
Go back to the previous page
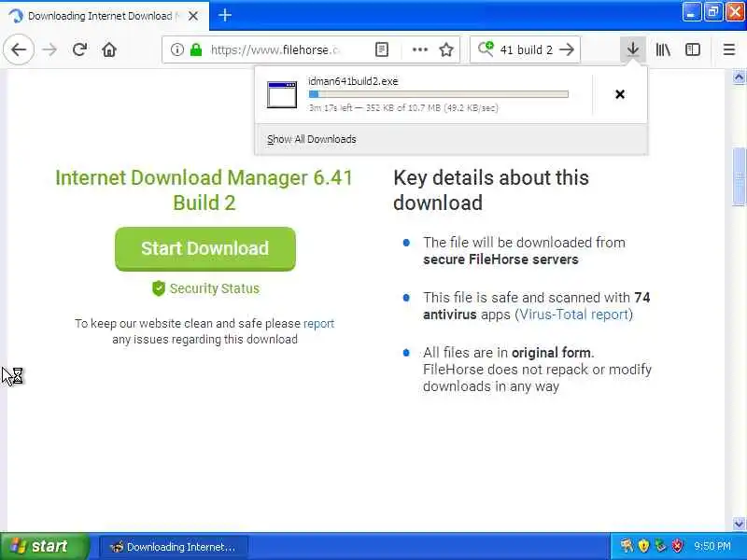click(x=19, y=49)
